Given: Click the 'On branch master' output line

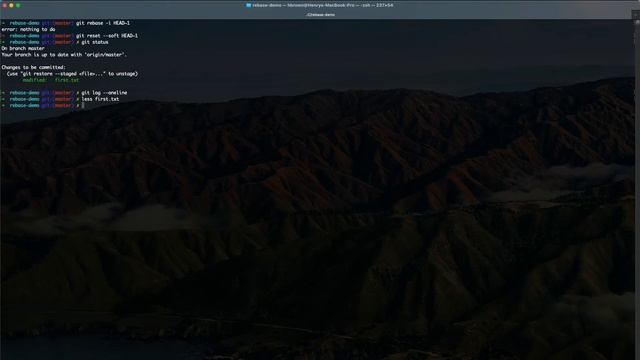Looking at the screenshot, I should [x=23, y=48].
